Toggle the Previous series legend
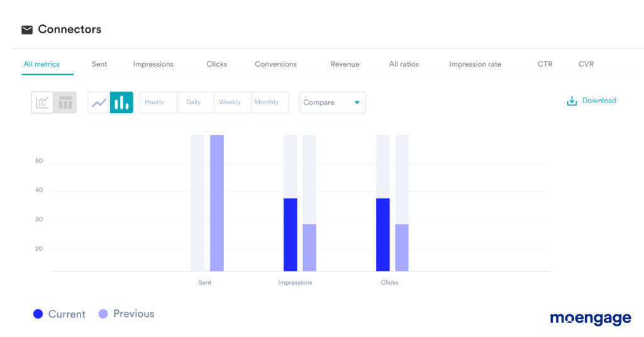This screenshot has width=644, height=337. click(x=126, y=314)
